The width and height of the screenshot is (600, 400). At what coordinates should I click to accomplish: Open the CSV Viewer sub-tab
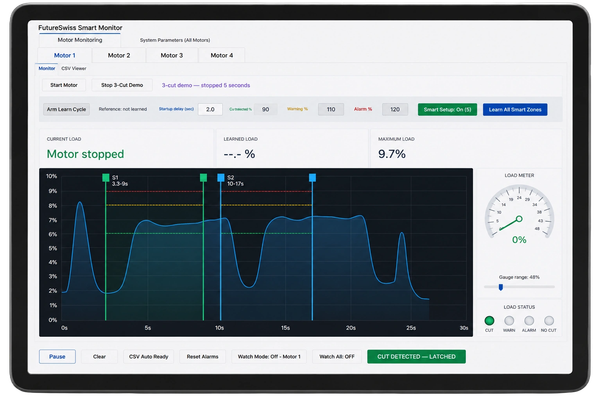point(74,69)
